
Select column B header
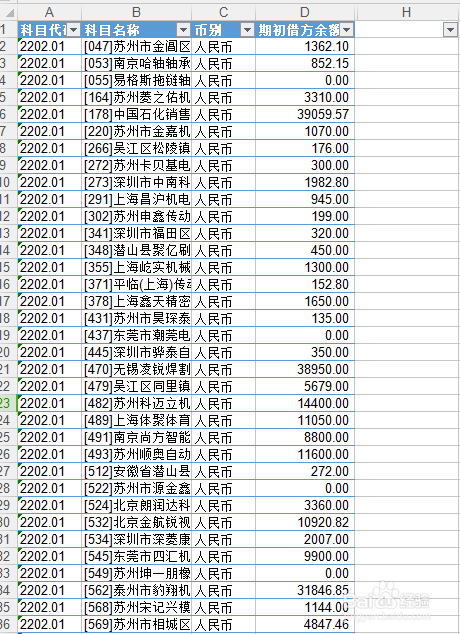click(x=136, y=13)
